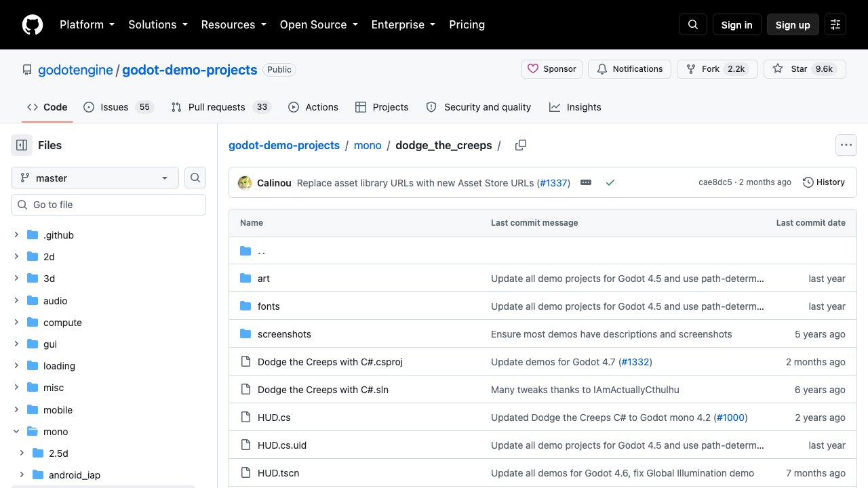Click the Pricing link
This screenshot has width=868, height=488.
tap(467, 24)
